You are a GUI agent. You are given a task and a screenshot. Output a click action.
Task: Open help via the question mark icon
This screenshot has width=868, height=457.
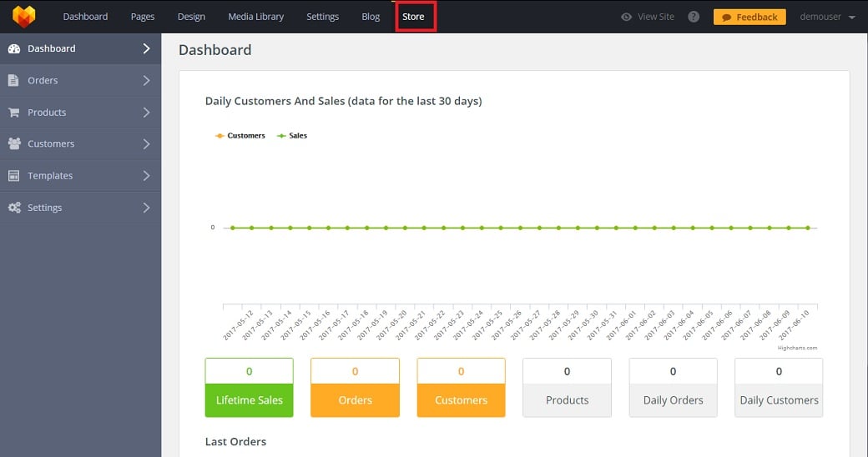694,17
